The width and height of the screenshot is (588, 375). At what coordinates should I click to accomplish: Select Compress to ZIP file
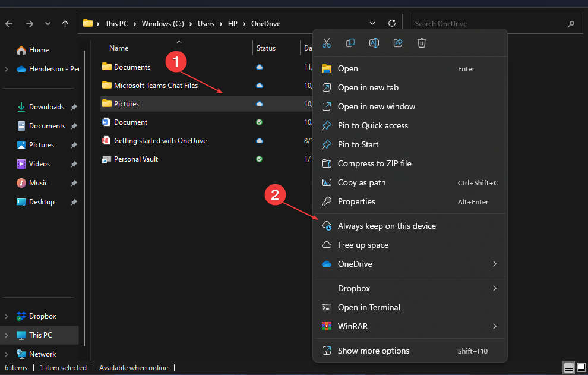pyautogui.click(x=374, y=163)
